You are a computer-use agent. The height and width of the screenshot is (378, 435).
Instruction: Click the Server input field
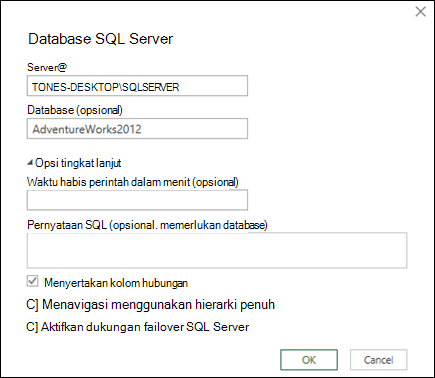(137, 86)
